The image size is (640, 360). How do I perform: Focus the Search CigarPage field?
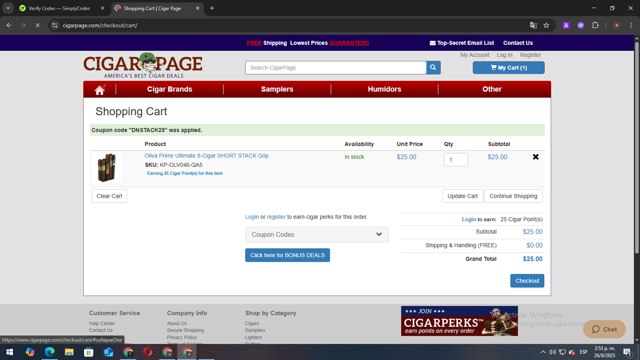click(x=336, y=68)
